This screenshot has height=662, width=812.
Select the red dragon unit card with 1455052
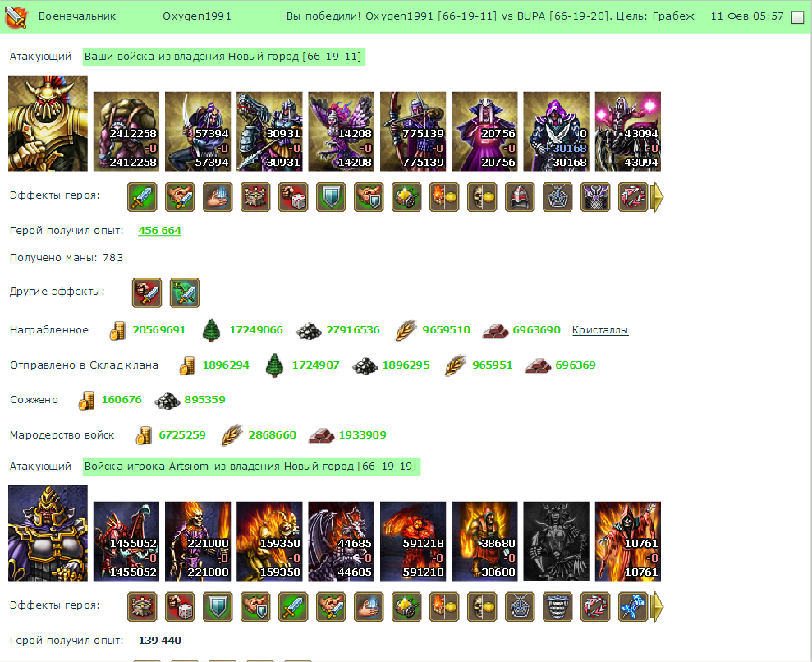[126, 541]
